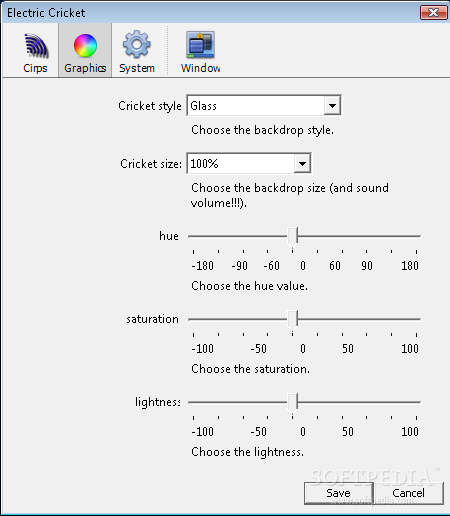450x516 pixels.
Task: Click the 'Choose the hue value.' text
Action: [x=249, y=286]
